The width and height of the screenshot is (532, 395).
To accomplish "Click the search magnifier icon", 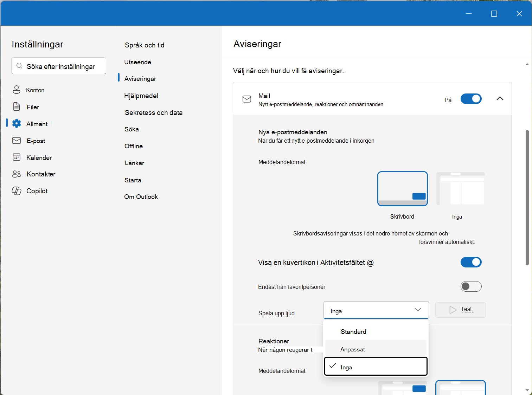I will (20, 66).
